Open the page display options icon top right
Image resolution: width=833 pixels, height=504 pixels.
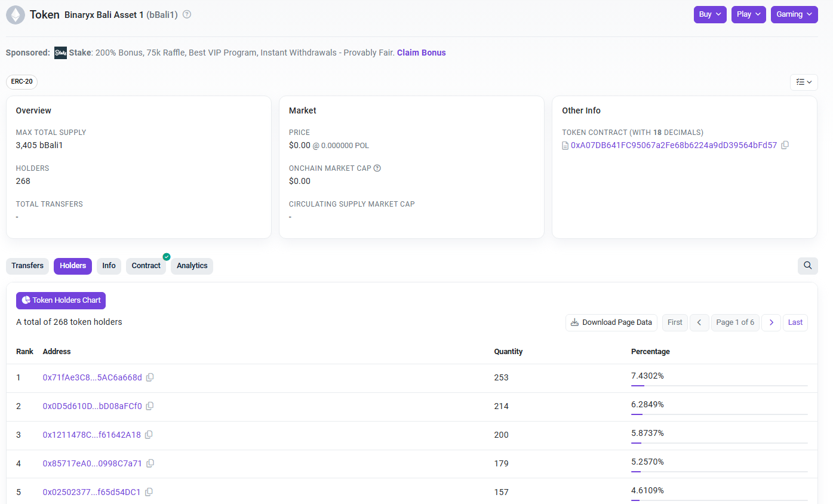pos(804,82)
